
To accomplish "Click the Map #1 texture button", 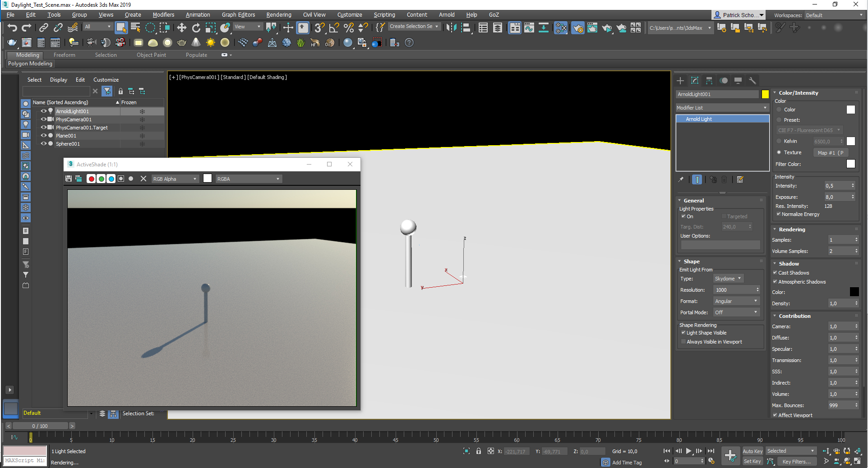I will [830, 152].
